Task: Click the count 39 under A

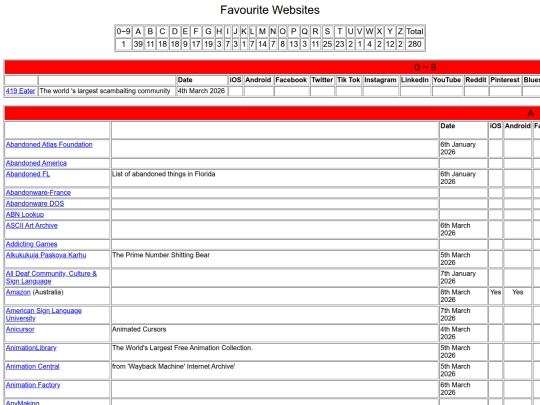Action: point(138,44)
